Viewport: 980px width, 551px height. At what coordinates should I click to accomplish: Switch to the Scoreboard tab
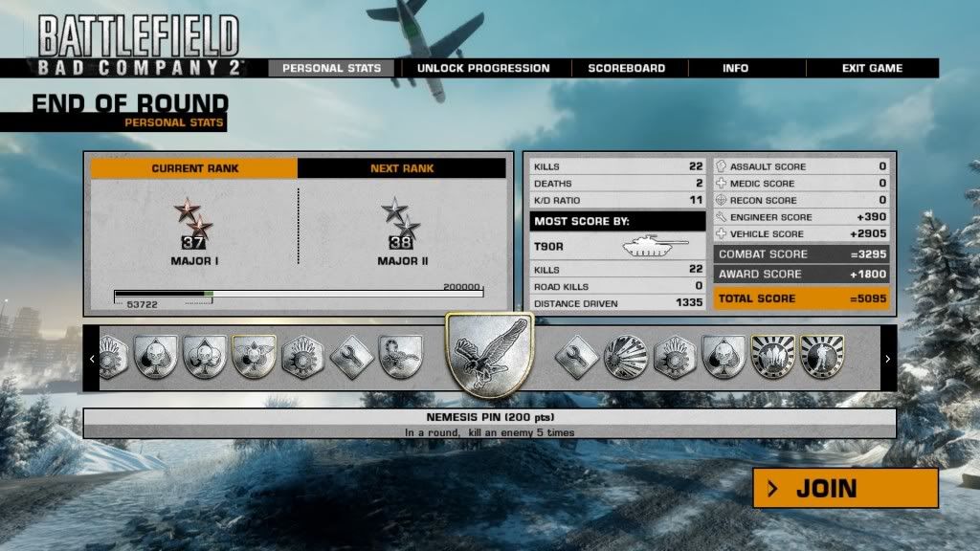pyautogui.click(x=626, y=68)
